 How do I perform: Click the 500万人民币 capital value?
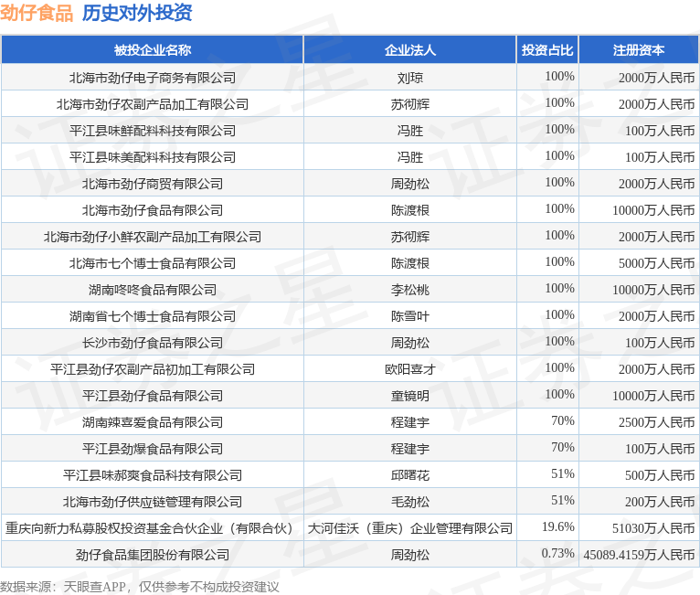tap(660, 475)
